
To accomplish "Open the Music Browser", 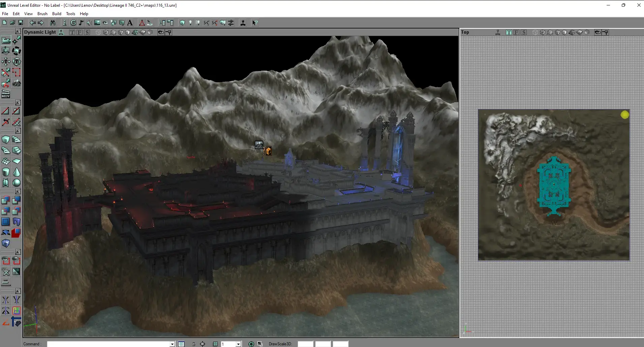I will pyautogui.click(x=81, y=23).
